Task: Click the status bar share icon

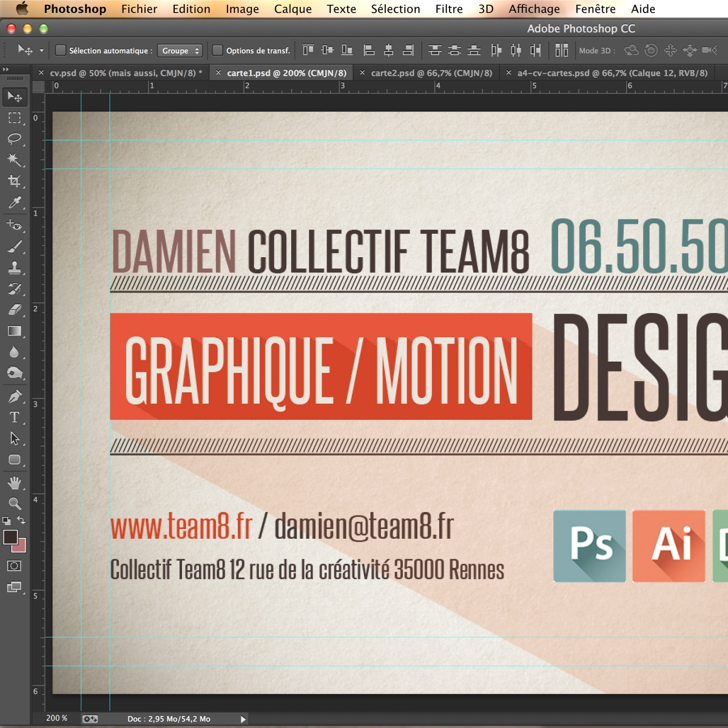Action: coord(90,719)
